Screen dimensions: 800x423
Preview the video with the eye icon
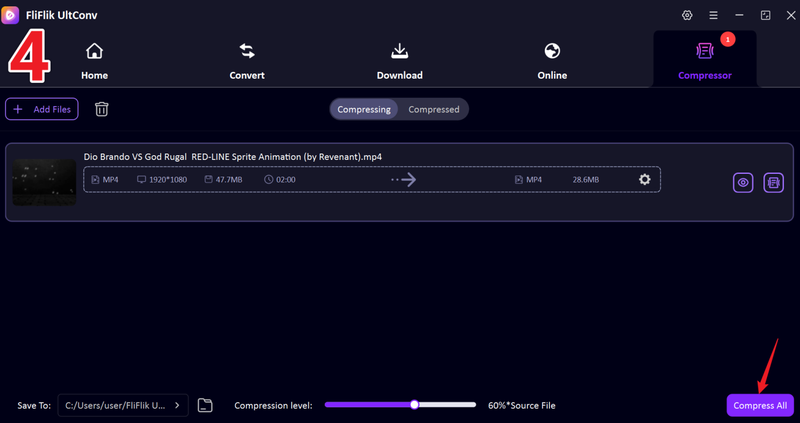(x=743, y=183)
